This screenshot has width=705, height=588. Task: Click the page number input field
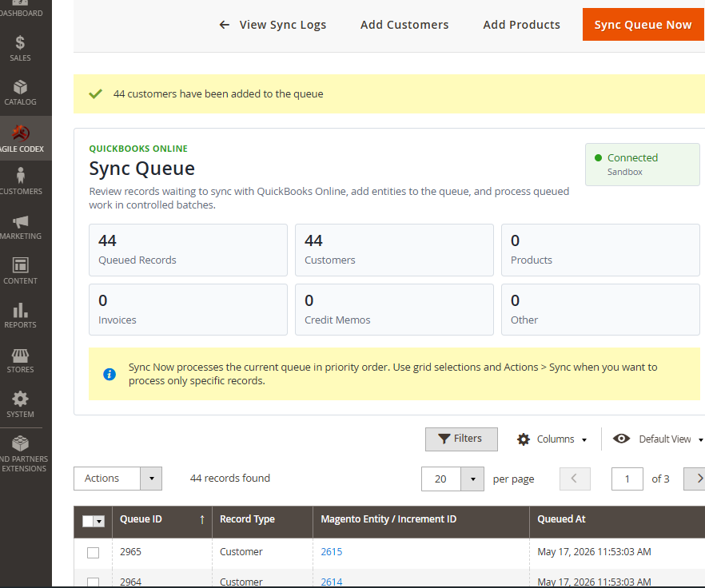pos(627,479)
